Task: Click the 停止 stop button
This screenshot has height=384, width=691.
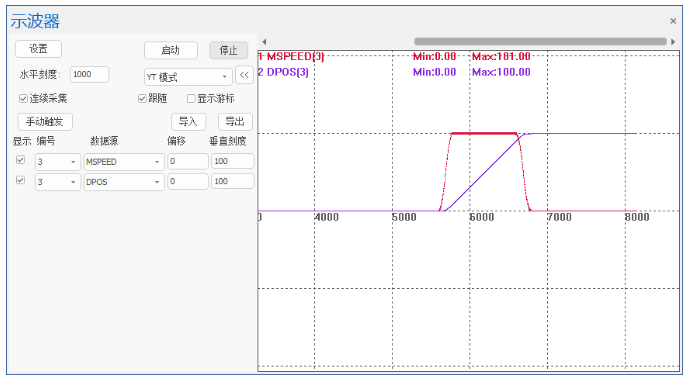Action: (228, 50)
